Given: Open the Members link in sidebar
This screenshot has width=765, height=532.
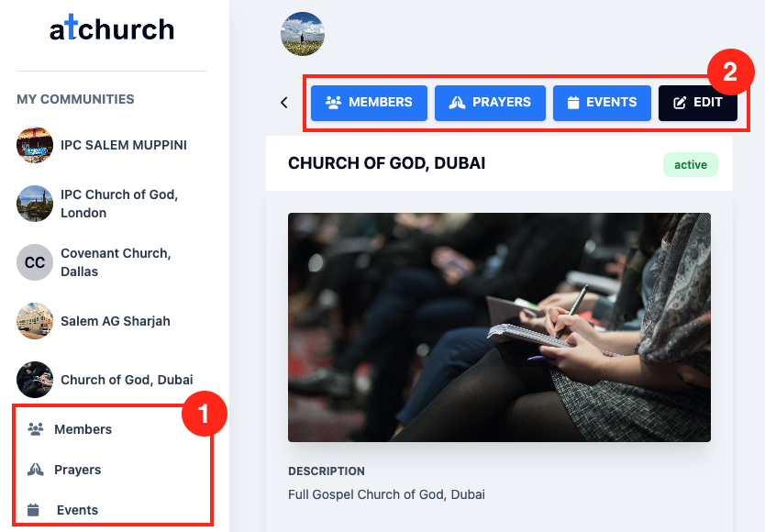Looking at the screenshot, I should pyautogui.click(x=83, y=429).
